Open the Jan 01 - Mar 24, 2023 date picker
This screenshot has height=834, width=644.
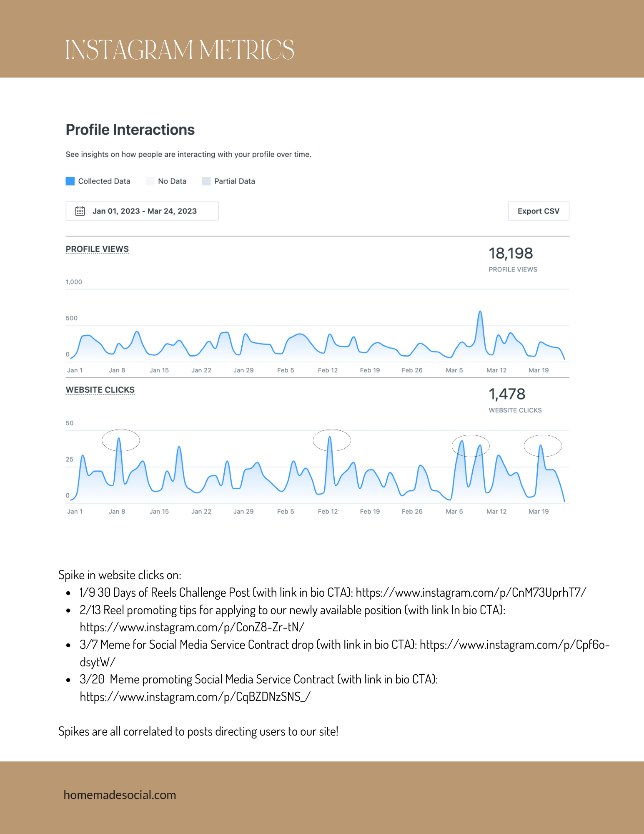pyautogui.click(x=142, y=211)
